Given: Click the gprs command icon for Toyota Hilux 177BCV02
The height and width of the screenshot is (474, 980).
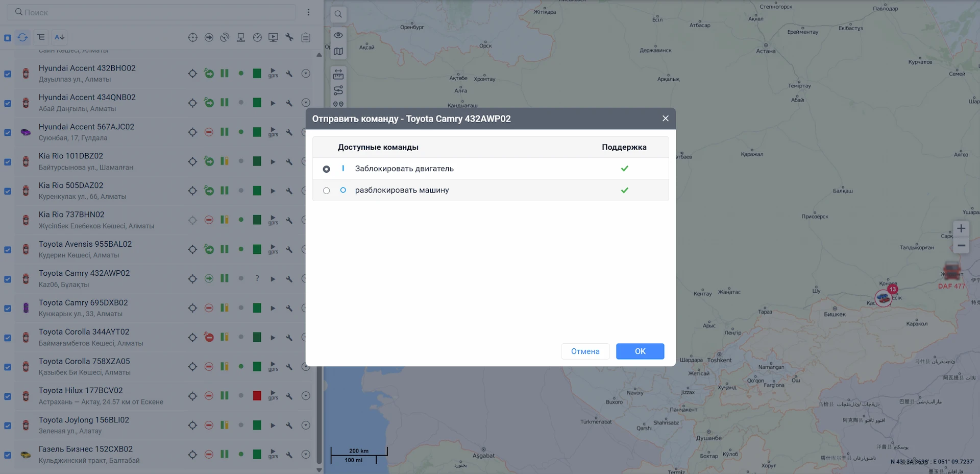Looking at the screenshot, I should click(x=273, y=396).
